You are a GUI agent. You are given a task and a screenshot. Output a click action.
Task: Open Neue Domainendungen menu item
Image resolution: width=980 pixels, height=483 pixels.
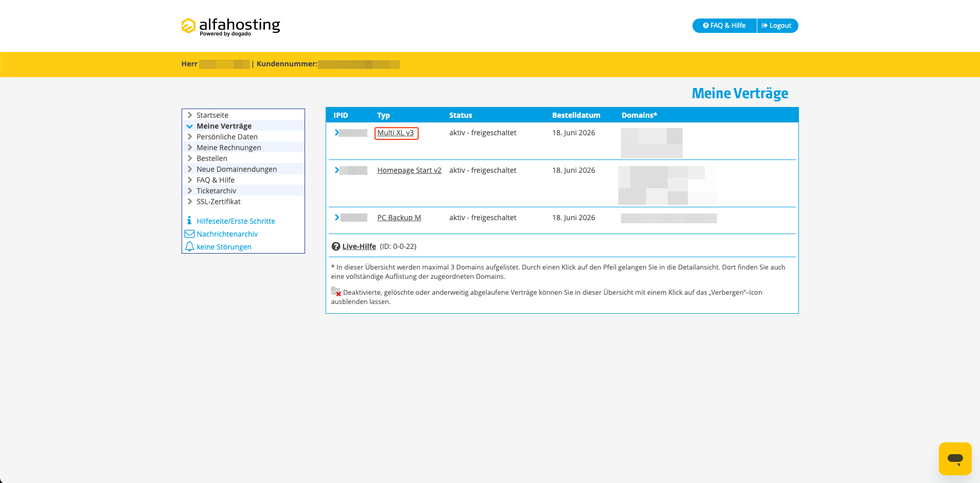coord(237,169)
